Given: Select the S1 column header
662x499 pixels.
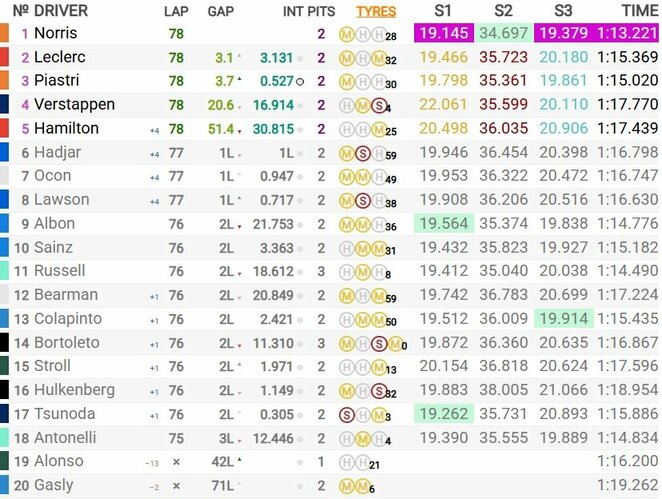Looking at the screenshot, I should click(x=443, y=11).
